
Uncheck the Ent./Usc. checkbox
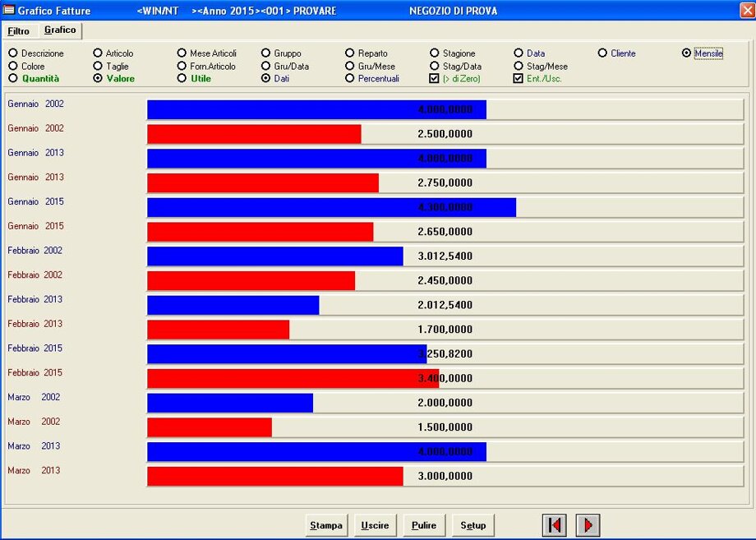pyautogui.click(x=518, y=79)
